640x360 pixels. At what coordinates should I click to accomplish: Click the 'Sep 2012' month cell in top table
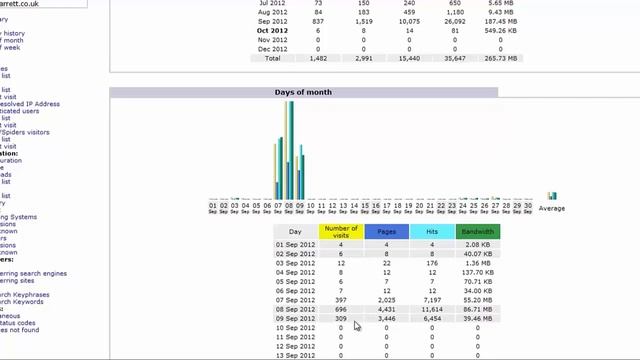tap(273, 21)
